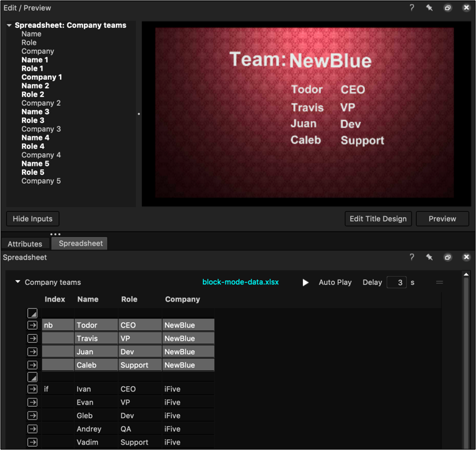Viewport: 476px width, 450px height.
Task: Click the row arrow icon for Vadim
Action: [32, 442]
